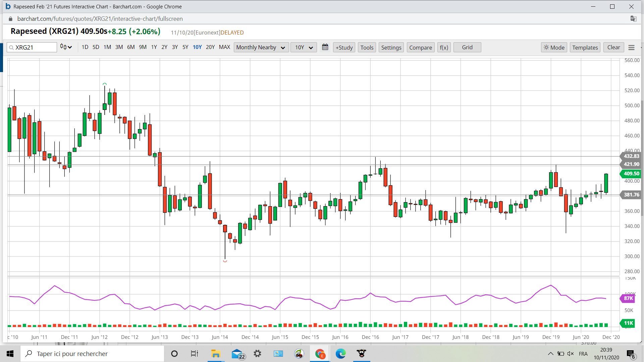Screen dimensions: 644x362
Task: Select the MAX range tab
Action: click(224, 47)
